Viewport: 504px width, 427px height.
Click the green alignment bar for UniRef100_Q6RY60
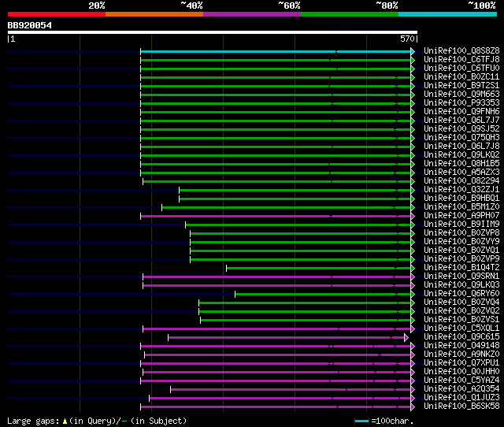pyautogui.click(x=323, y=294)
